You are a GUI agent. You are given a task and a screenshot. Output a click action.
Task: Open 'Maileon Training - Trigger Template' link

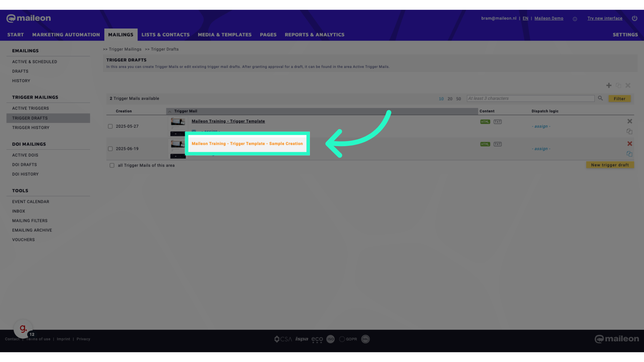228,121
